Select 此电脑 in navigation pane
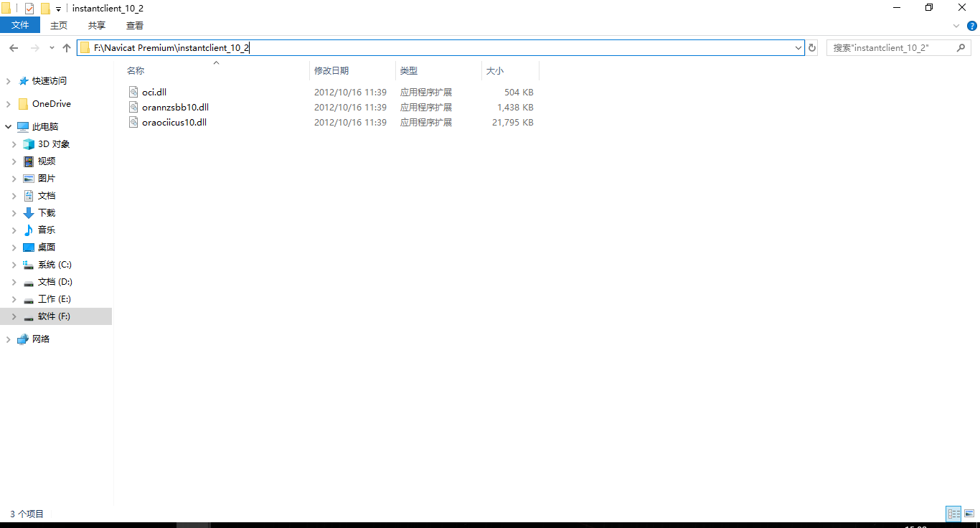The width and height of the screenshot is (980, 528). pyautogui.click(x=45, y=127)
